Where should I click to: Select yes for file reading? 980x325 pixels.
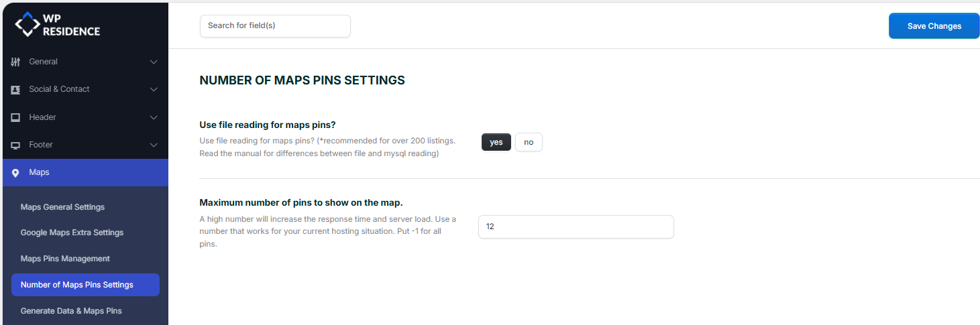point(496,142)
